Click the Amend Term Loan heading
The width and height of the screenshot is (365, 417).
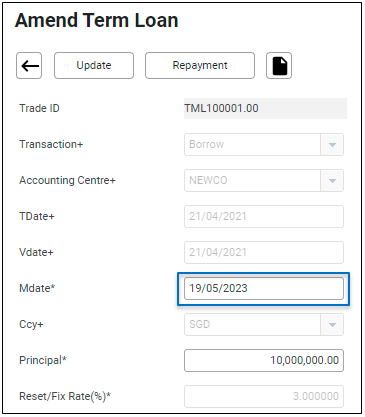tap(97, 20)
